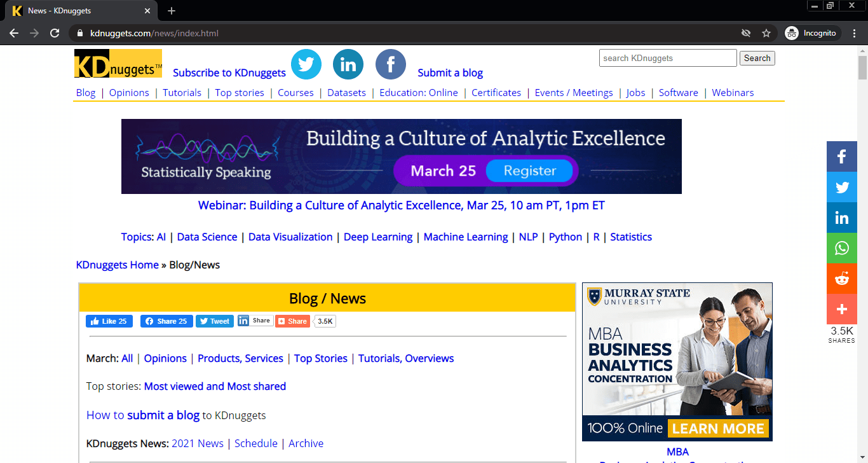Click the blocked third-party cookies eye icon
Viewport: 868px width, 463px height.
click(746, 33)
